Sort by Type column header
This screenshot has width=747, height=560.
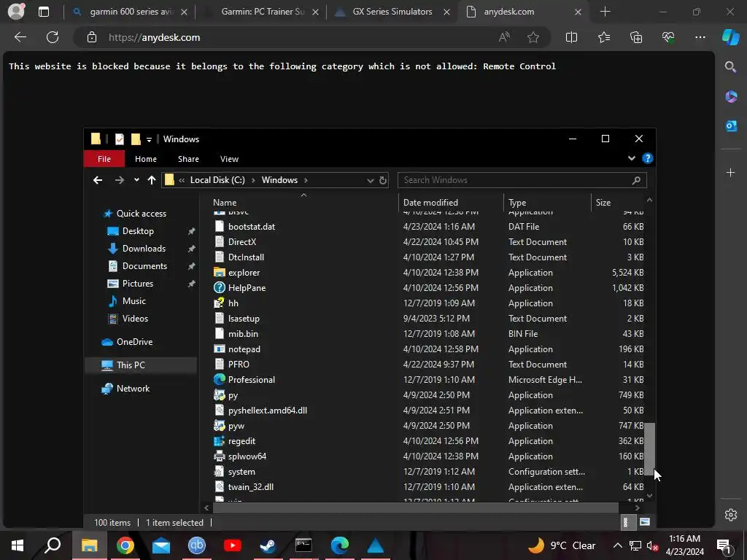517,203
